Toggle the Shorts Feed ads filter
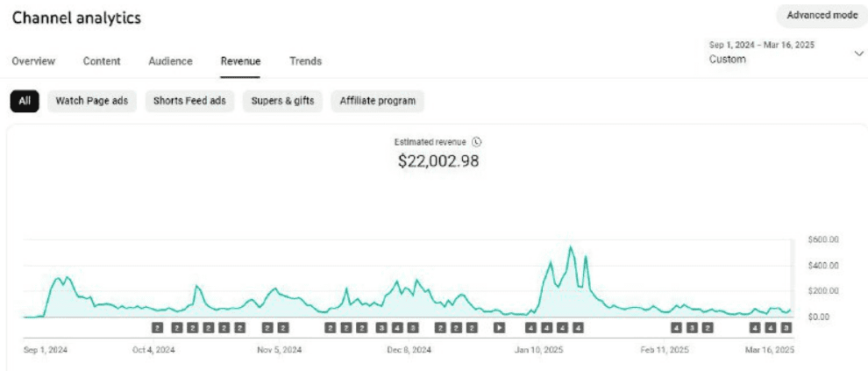 tap(189, 101)
